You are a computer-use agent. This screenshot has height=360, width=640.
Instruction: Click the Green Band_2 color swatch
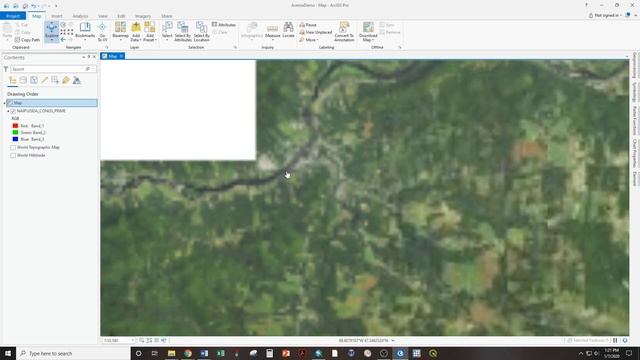(16, 132)
